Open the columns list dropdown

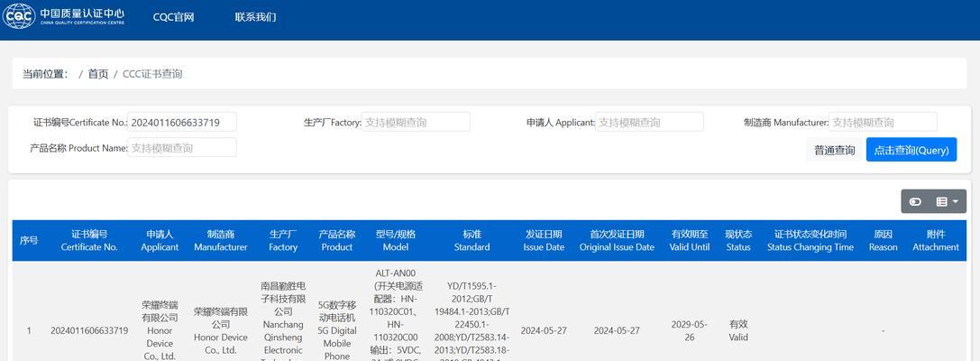pos(948,201)
